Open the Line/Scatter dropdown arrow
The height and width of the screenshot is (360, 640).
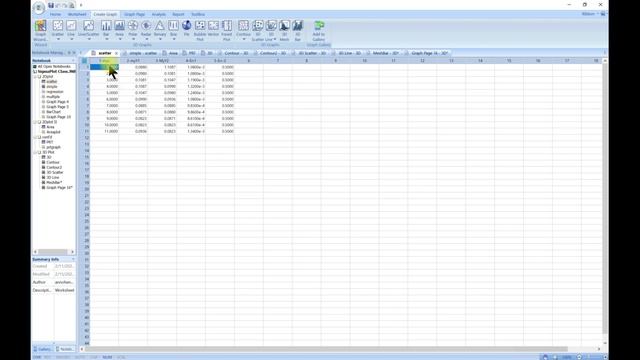(x=89, y=39)
